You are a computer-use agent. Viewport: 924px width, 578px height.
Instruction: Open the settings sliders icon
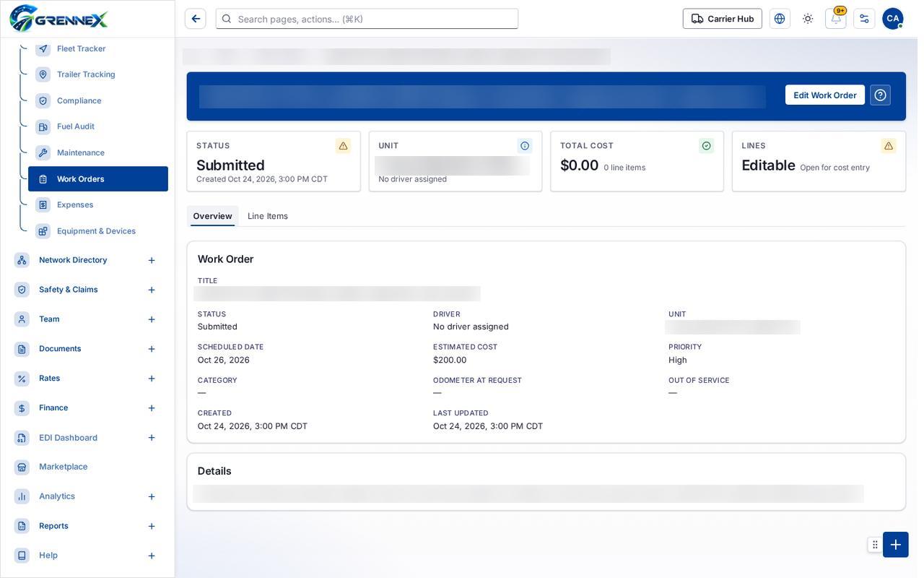(x=864, y=19)
